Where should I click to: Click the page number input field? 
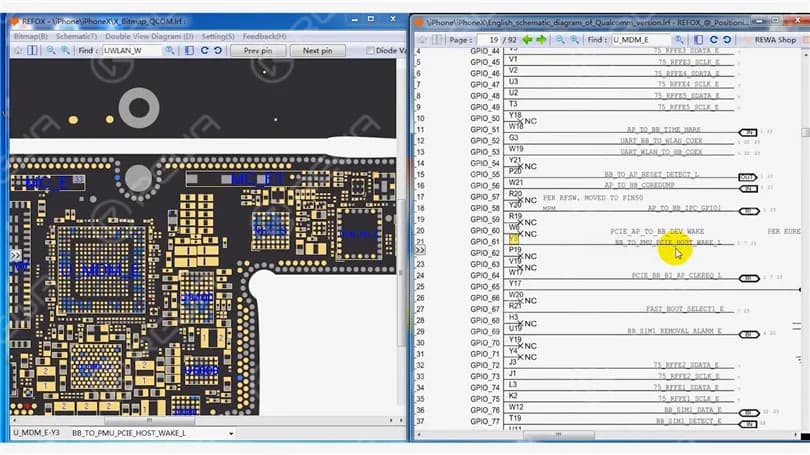(489, 40)
